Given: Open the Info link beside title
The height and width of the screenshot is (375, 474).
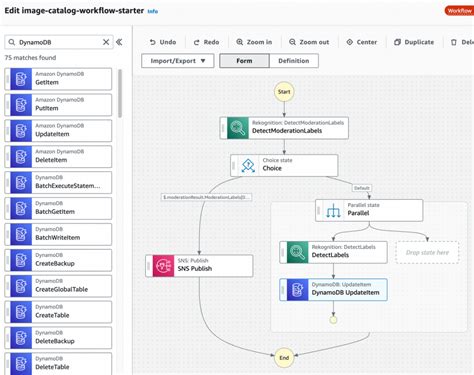Looking at the screenshot, I should pyautogui.click(x=153, y=11).
